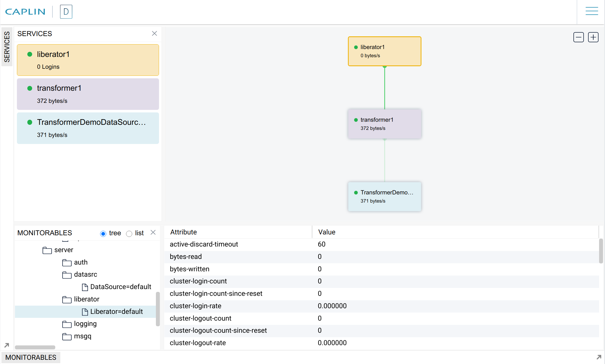Zoom out the topology diagram with minus
The height and width of the screenshot is (364, 605).
pos(578,37)
